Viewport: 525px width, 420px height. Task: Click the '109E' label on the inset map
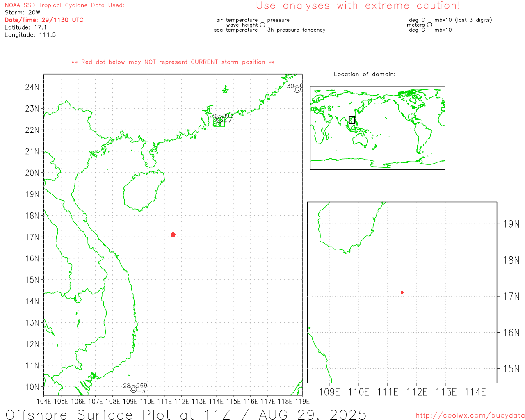(329, 392)
